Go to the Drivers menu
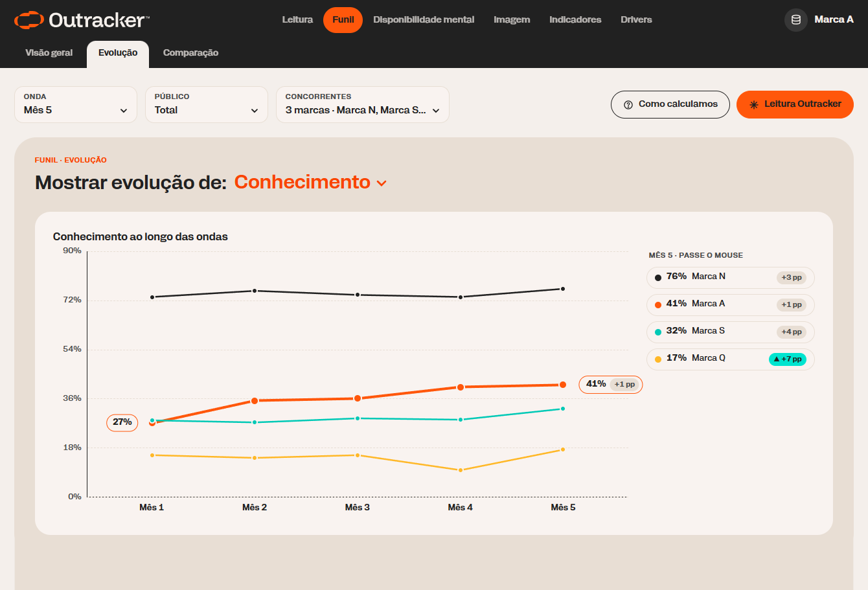Image resolution: width=868 pixels, height=590 pixels. tap(636, 20)
